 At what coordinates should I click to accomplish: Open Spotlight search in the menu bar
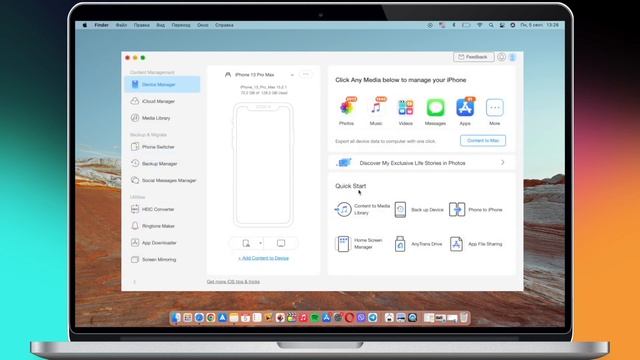491,25
